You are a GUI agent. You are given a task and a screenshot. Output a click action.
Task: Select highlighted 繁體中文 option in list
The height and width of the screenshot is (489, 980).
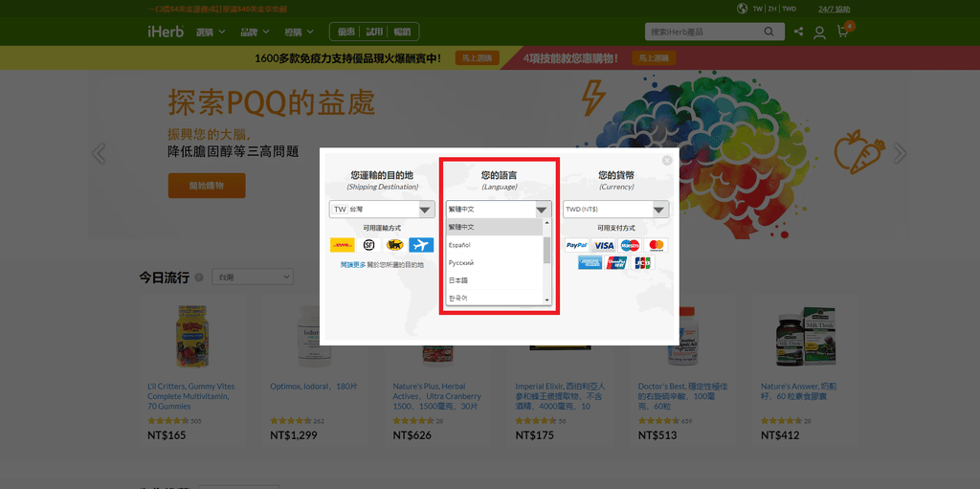(x=495, y=227)
